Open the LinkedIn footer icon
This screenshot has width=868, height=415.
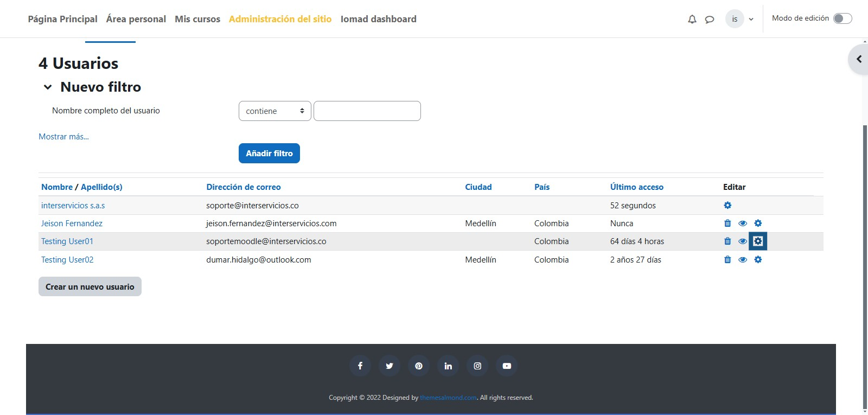(x=448, y=366)
